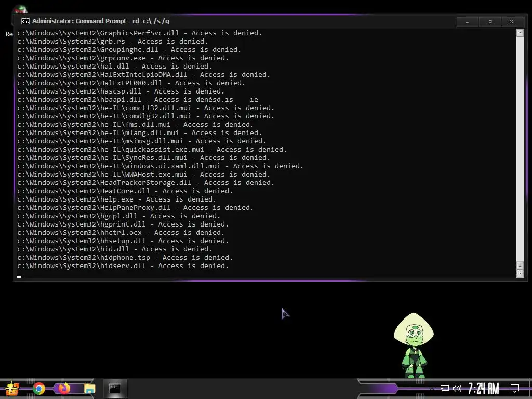
Task: Click the he-IL\SyncRes.dll.mui line
Action: click(143, 158)
